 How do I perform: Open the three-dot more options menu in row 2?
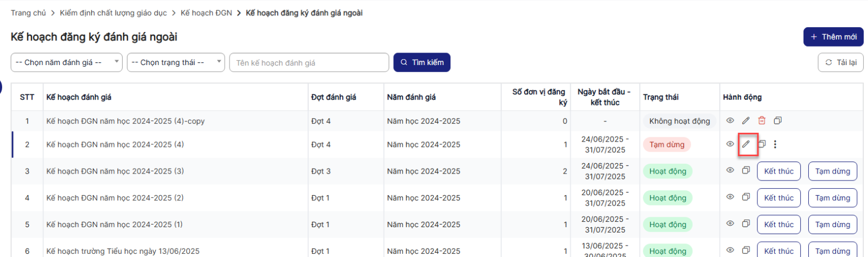pyautogui.click(x=775, y=144)
